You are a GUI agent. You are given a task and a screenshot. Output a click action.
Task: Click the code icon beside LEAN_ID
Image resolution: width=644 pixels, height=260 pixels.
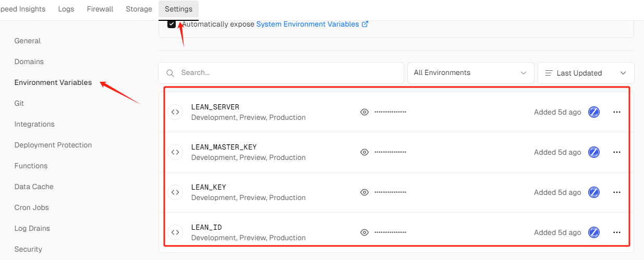(x=175, y=232)
